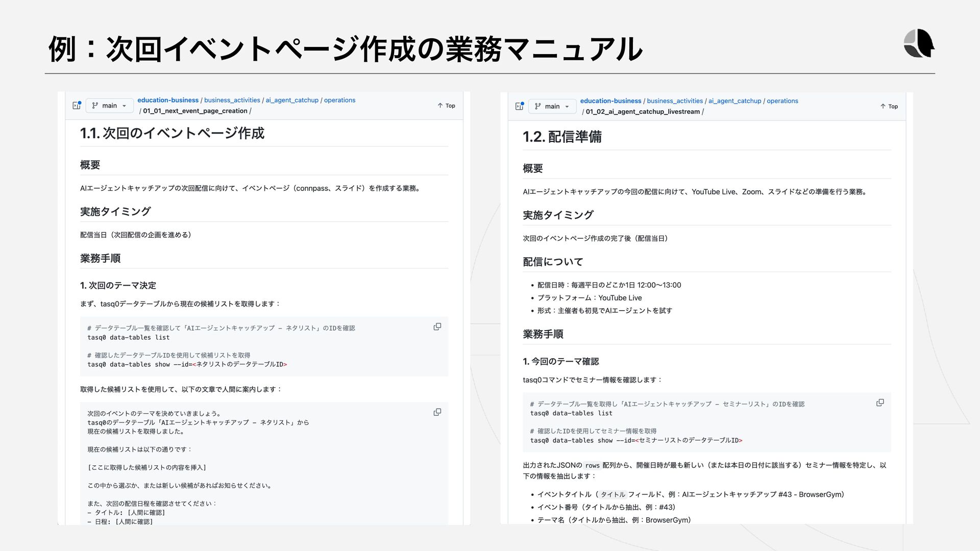The width and height of the screenshot is (980, 551).
Task: Toggle file tree panel in left document
Action: pyautogui.click(x=77, y=106)
